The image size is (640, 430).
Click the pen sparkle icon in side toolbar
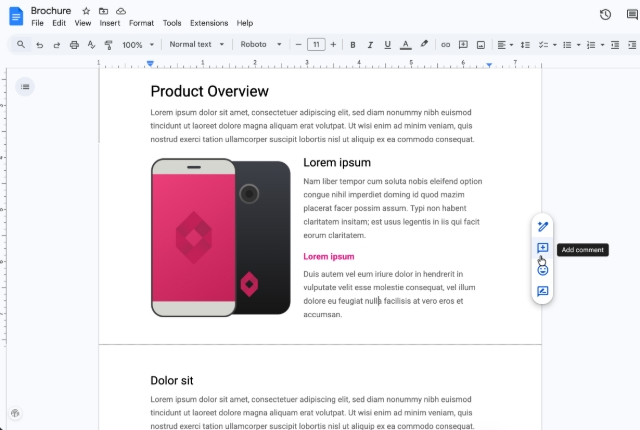(542, 226)
